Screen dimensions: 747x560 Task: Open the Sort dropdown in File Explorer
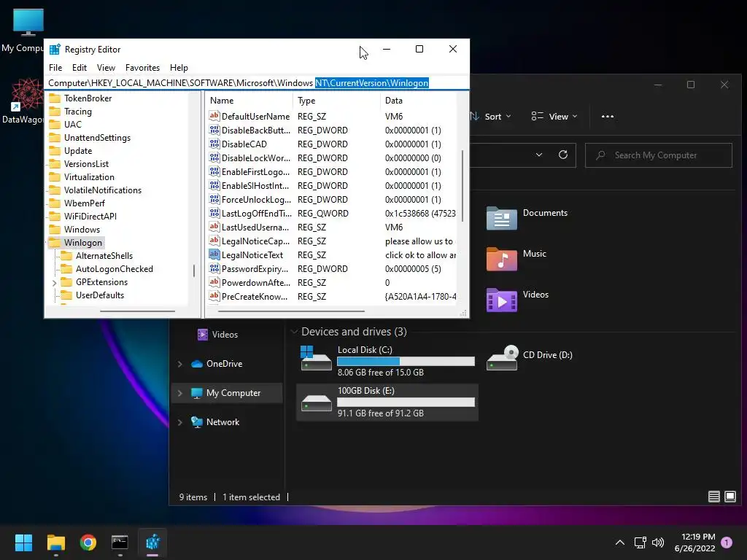tap(491, 116)
